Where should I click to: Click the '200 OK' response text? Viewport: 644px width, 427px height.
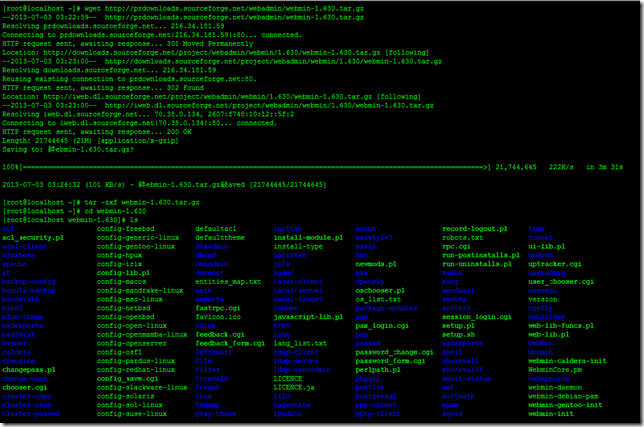tap(179, 132)
